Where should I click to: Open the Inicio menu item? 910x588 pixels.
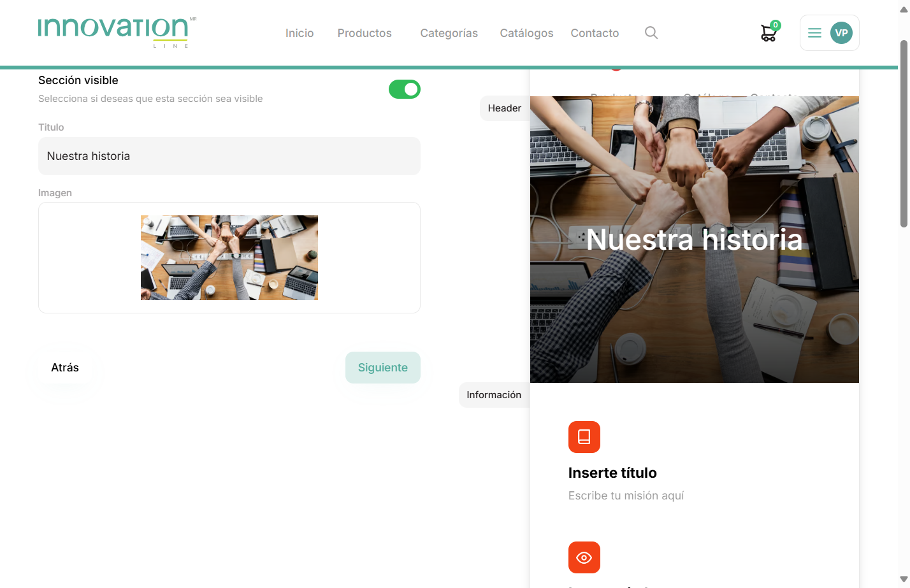click(x=300, y=33)
